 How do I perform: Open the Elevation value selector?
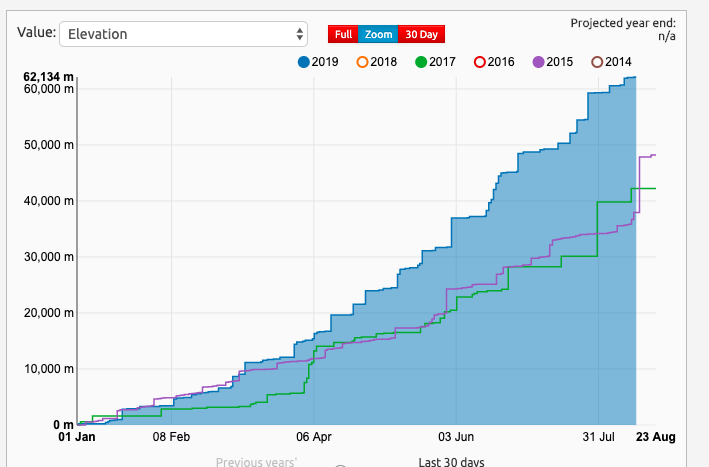point(183,34)
